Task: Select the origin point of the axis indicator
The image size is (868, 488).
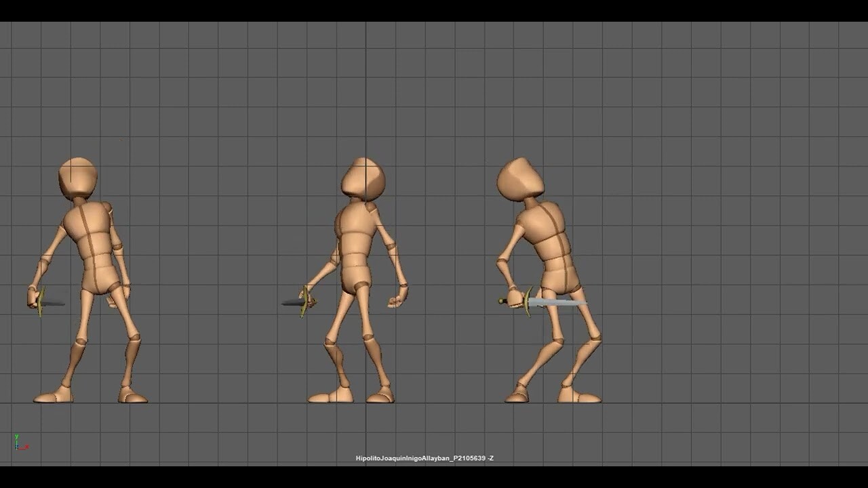Action: 17,447
